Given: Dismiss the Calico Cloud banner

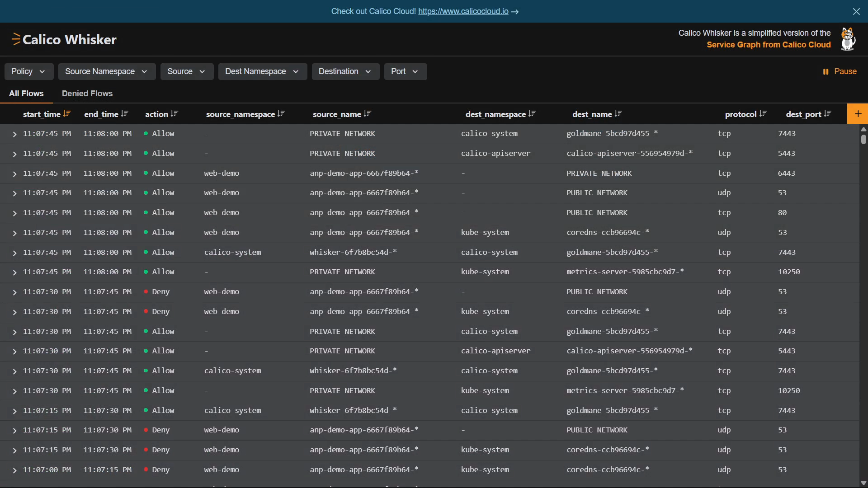Looking at the screenshot, I should tap(856, 11).
